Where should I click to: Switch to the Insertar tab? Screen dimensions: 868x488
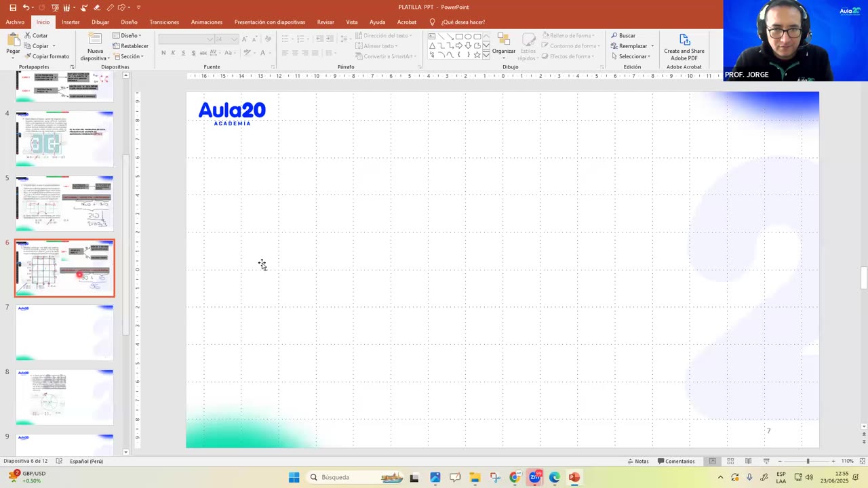71,22
